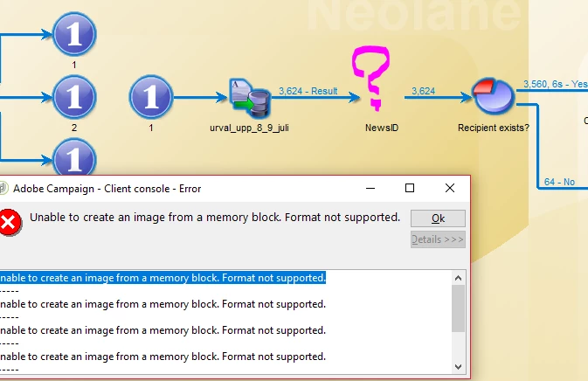Click the main error message text
This screenshot has width=588, height=381.
click(x=215, y=218)
